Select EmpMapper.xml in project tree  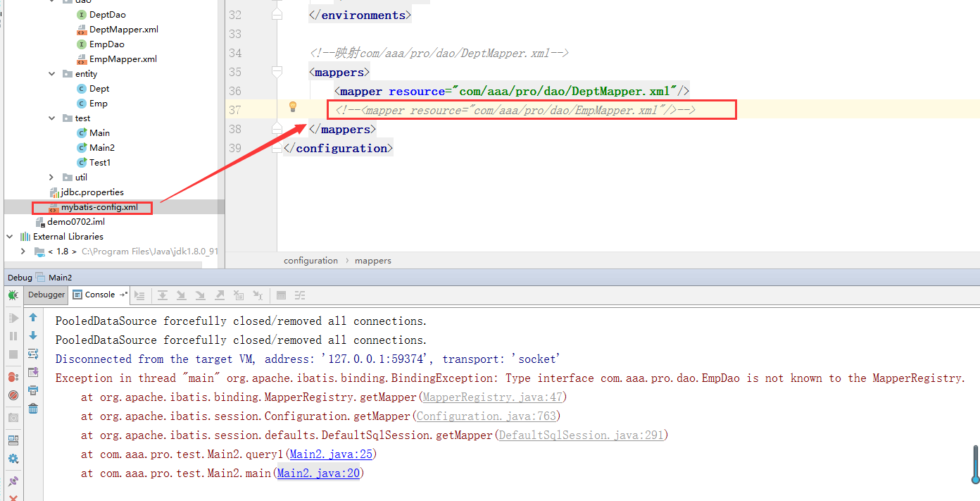pyautogui.click(x=122, y=59)
